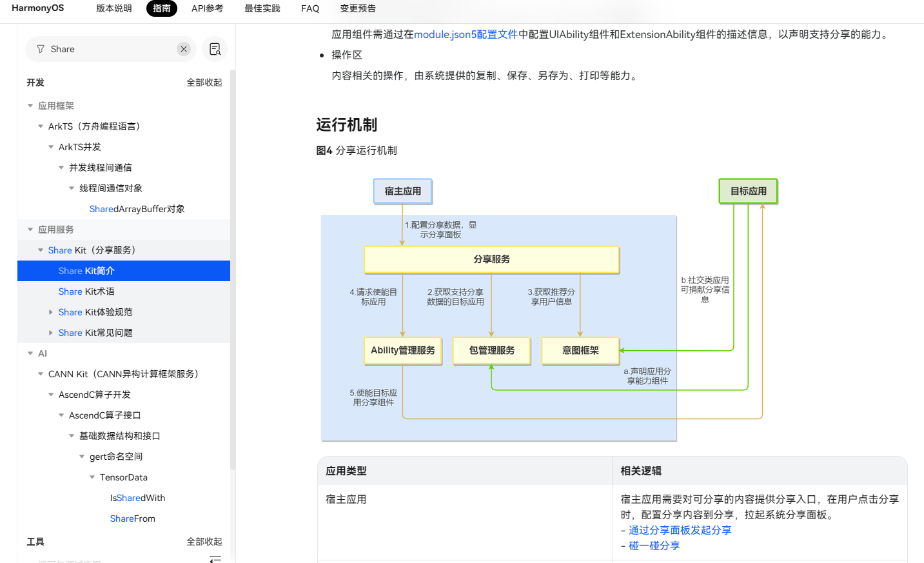Select Share Kit简介 in the tree
924x563 pixels.
[124, 271]
